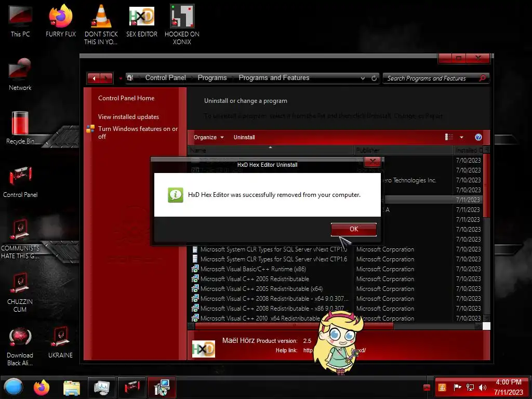
Task: Open This PC desktop icon
Action: tap(20, 21)
